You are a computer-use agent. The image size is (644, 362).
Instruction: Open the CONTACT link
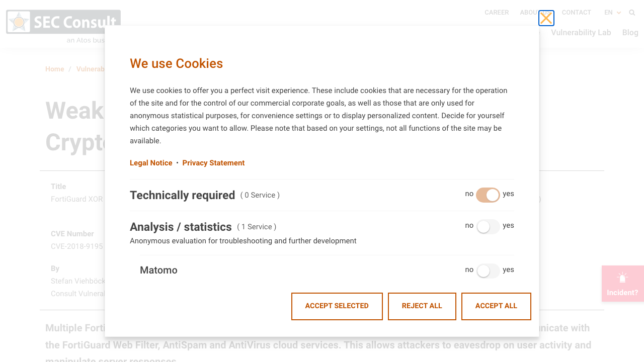(x=577, y=13)
